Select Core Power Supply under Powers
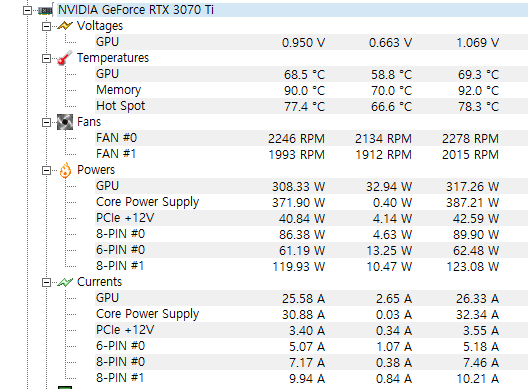This screenshot has height=389, width=528. pos(147,202)
